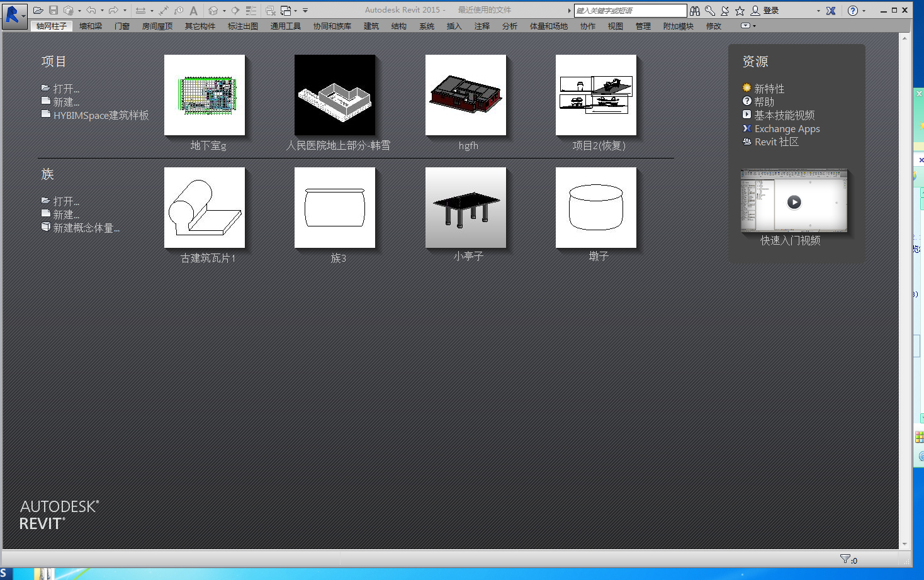924x580 pixels.
Task: Open the 古建筑瓦片1 family thumbnail
Action: pyautogui.click(x=205, y=208)
